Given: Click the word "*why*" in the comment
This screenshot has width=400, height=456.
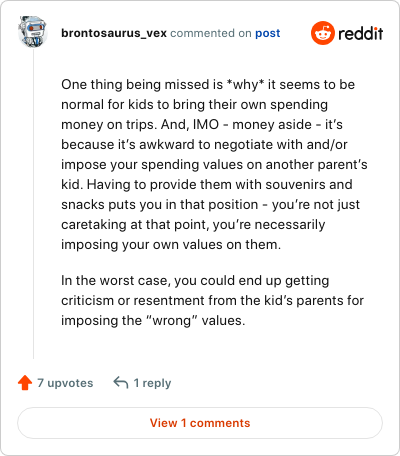Looking at the screenshot, I should click(x=245, y=84).
